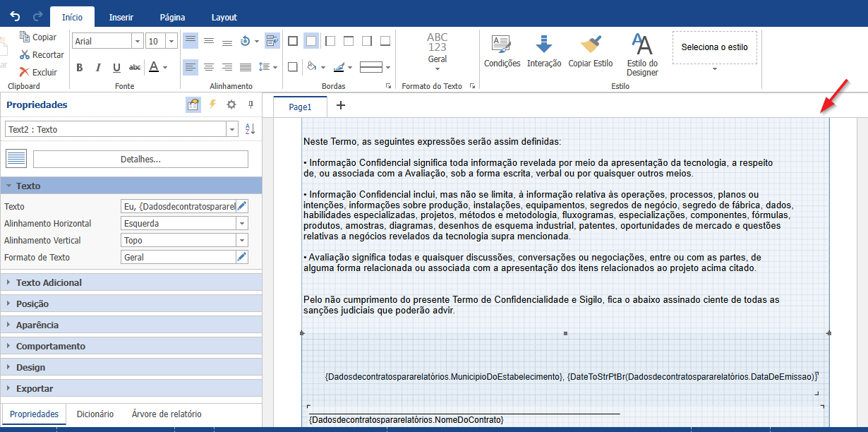Sort properties alphabetically with the A-Z icon
The height and width of the screenshot is (432, 868).
pos(249,129)
